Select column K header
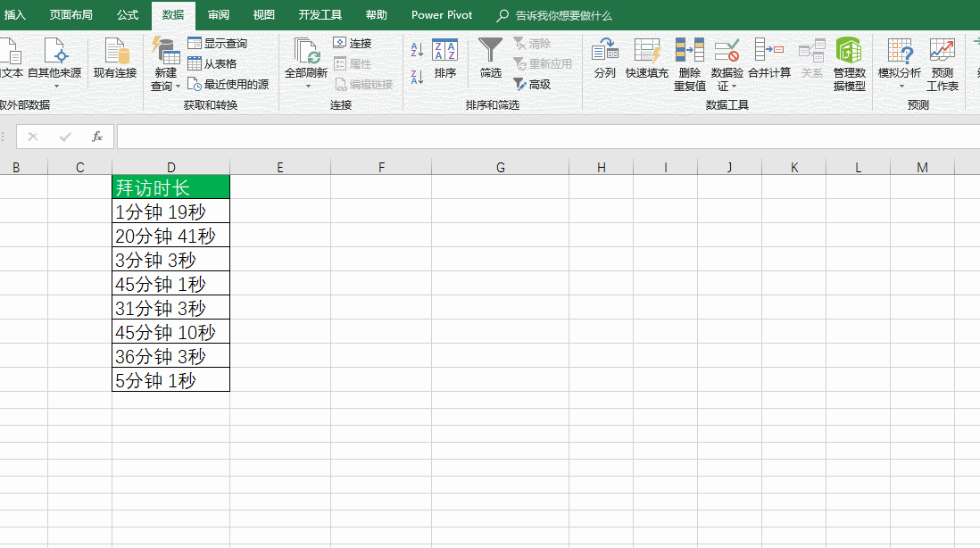This screenshot has height=548, width=980. point(793,167)
